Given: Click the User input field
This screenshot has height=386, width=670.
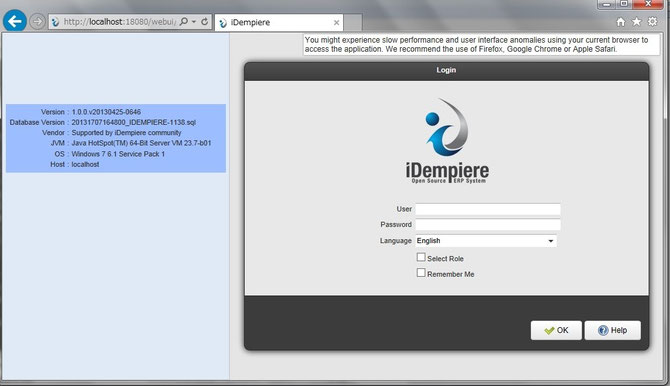Looking at the screenshot, I should pos(488,209).
